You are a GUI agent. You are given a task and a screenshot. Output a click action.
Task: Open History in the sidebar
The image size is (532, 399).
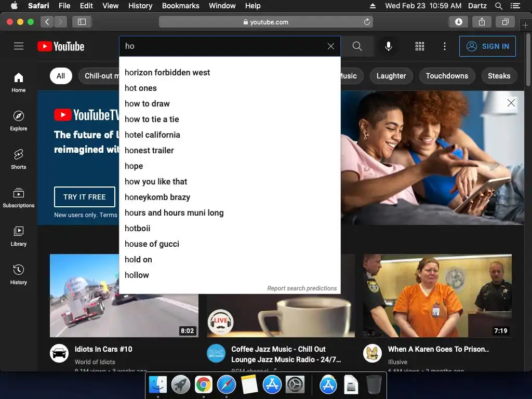pos(19,274)
